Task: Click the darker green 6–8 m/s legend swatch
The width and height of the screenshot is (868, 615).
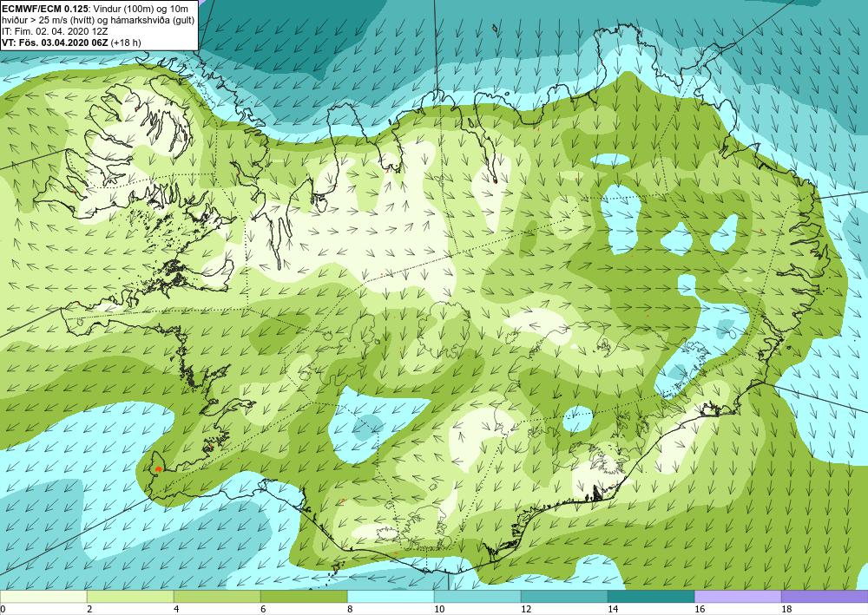Action: tap(304, 597)
